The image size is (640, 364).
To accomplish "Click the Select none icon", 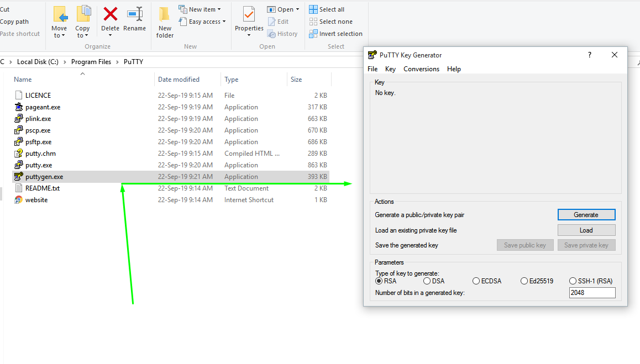I will pos(313,22).
